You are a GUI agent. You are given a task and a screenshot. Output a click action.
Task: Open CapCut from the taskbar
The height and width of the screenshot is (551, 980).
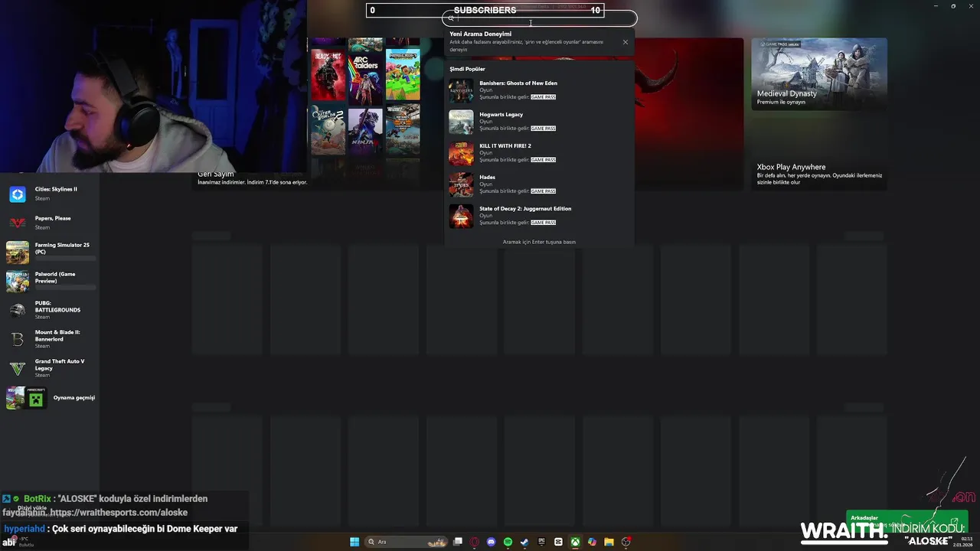pos(558,542)
